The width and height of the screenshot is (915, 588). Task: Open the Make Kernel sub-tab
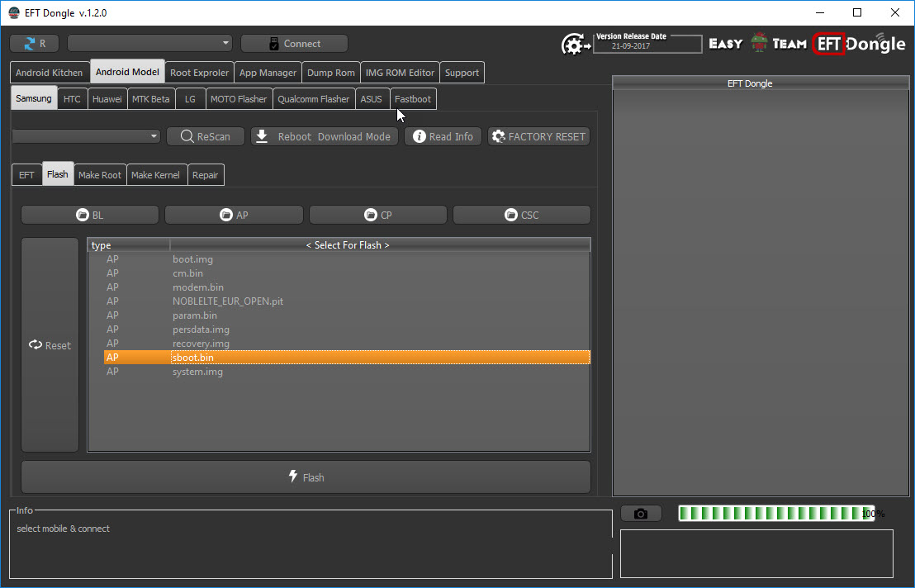[156, 175]
